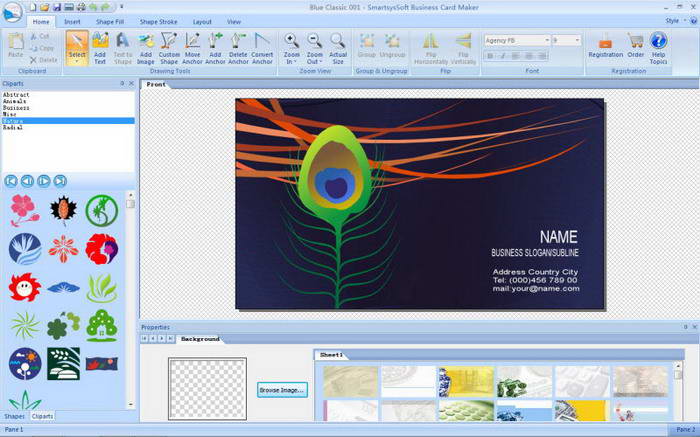Click the Redo arrow in quick access toolbar

(105, 7)
